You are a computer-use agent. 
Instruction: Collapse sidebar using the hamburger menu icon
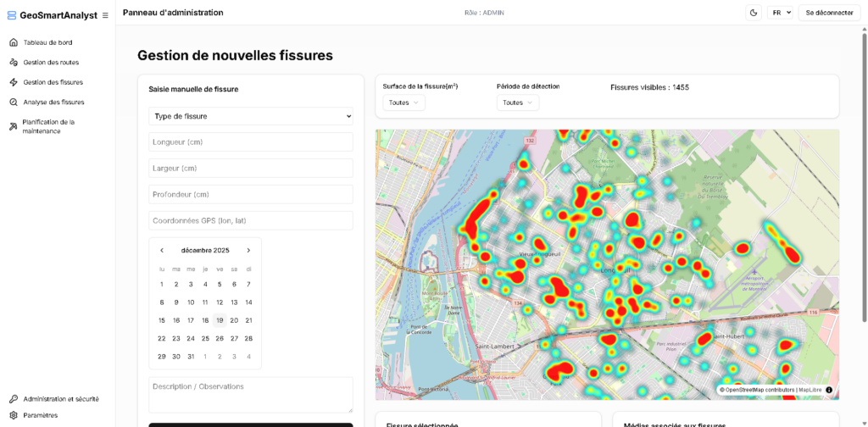(105, 15)
